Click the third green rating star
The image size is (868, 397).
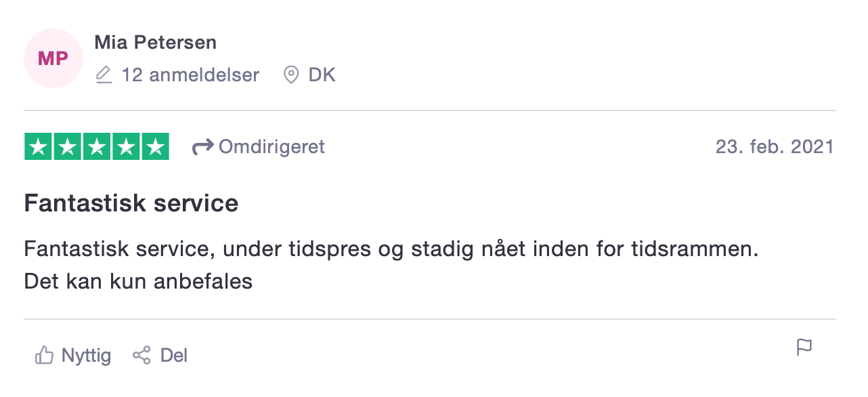coord(97,146)
